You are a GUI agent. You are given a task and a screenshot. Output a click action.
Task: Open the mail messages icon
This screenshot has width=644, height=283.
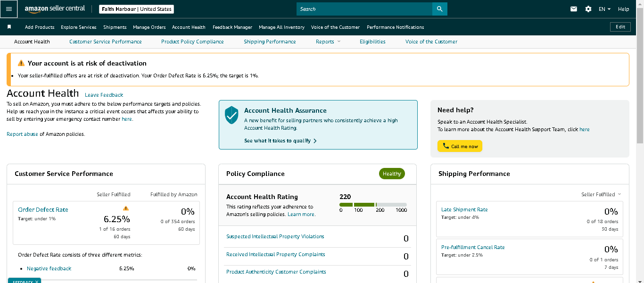point(574,9)
